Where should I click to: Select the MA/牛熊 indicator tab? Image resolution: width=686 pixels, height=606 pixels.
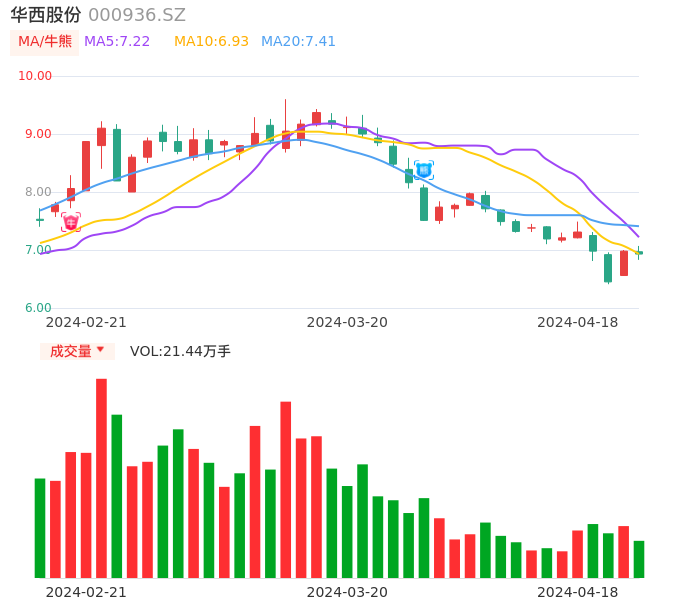tap(45, 42)
